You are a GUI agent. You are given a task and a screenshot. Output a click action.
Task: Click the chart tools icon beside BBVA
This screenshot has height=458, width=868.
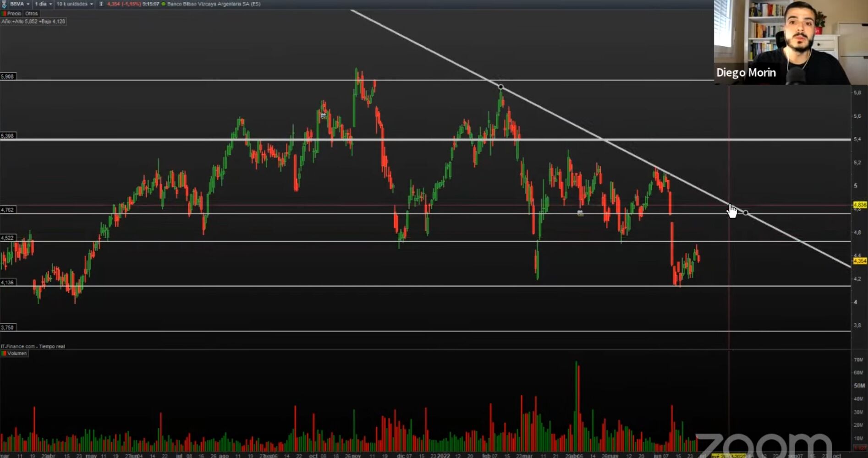4,4
